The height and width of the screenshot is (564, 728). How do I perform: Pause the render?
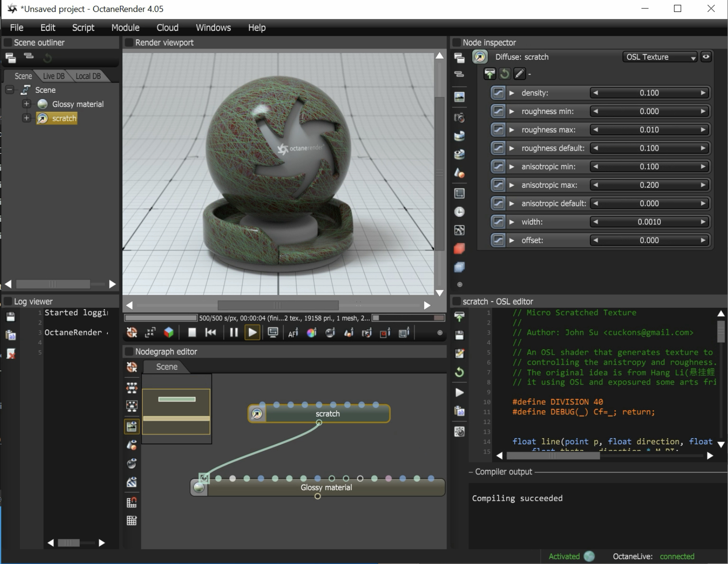pyautogui.click(x=234, y=333)
